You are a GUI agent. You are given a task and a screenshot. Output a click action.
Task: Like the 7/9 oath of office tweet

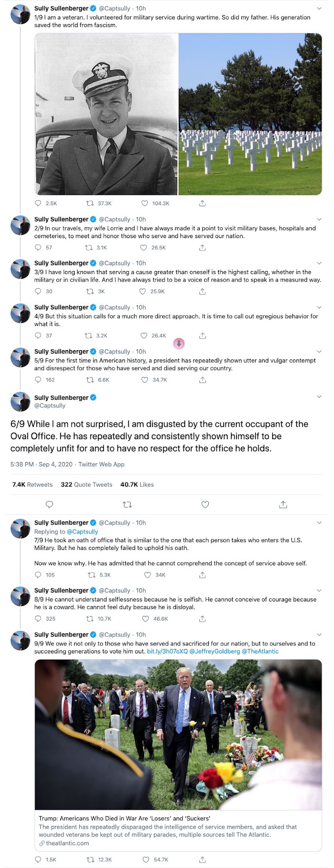click(148, 575)
